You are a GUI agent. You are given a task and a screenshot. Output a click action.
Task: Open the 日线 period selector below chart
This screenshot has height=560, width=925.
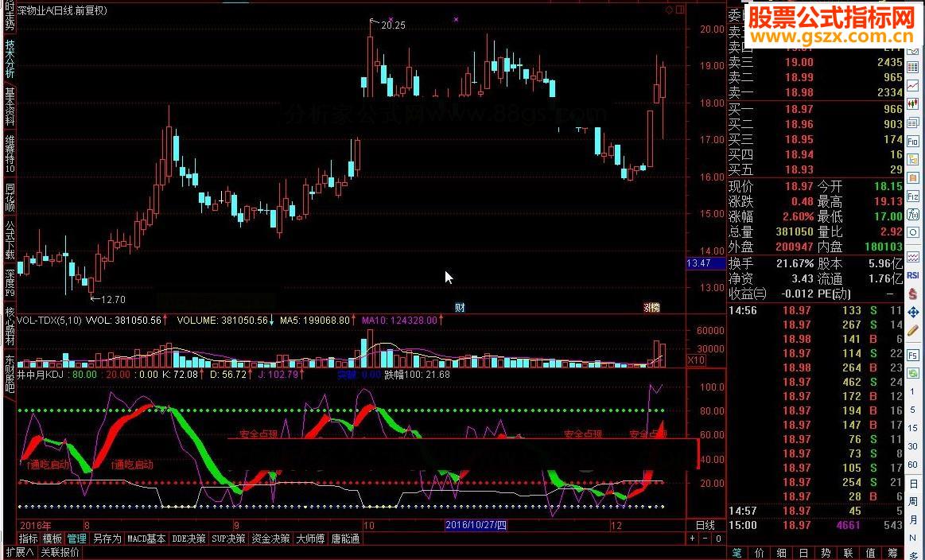(x=705, y=525)
